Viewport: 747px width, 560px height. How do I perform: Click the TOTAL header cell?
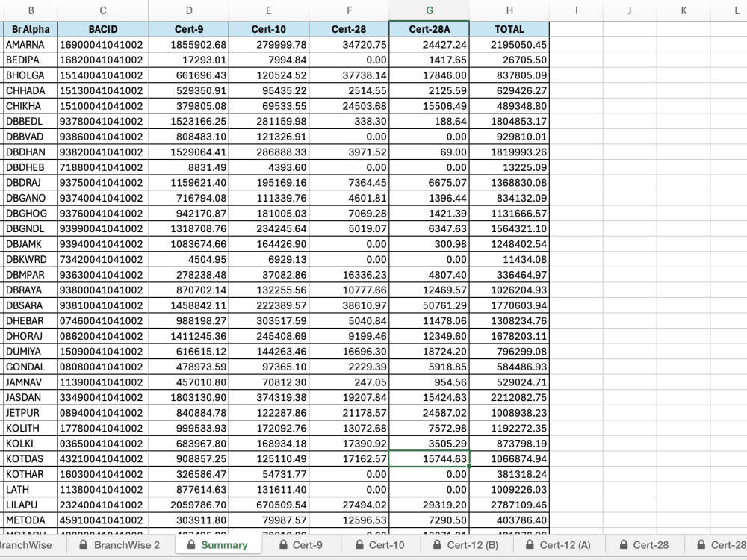[x=509, y=29]
